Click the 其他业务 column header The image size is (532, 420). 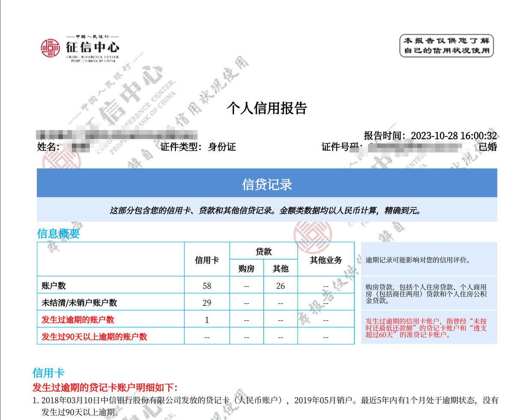(x=326, y=260)
